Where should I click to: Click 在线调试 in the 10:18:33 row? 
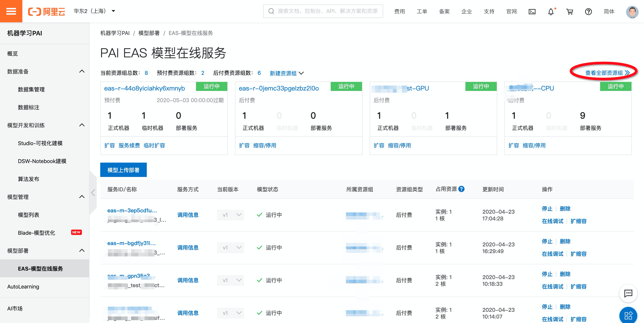coord(552,286)
